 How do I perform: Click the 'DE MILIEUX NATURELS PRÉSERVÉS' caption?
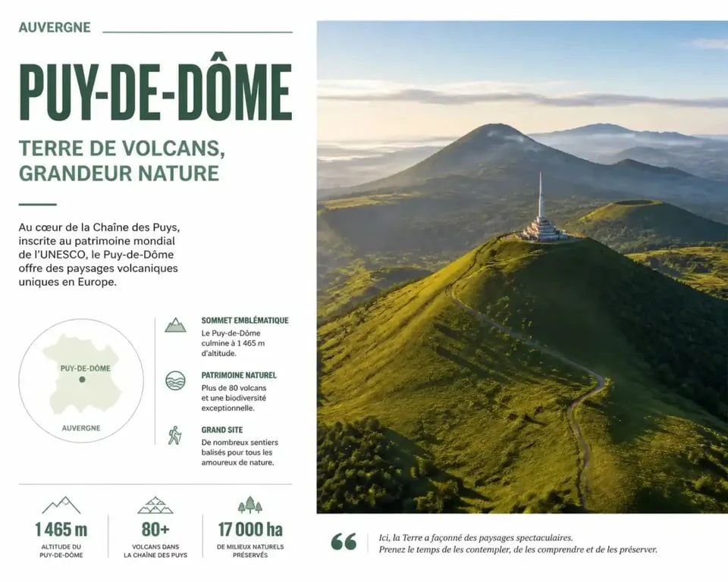coord(250,551)
